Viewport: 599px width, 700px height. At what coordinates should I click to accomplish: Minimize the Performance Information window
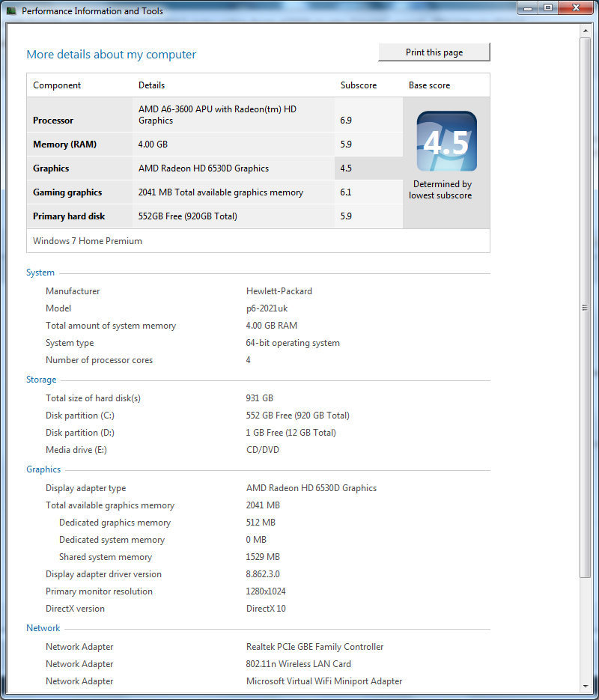coord(528,8)
